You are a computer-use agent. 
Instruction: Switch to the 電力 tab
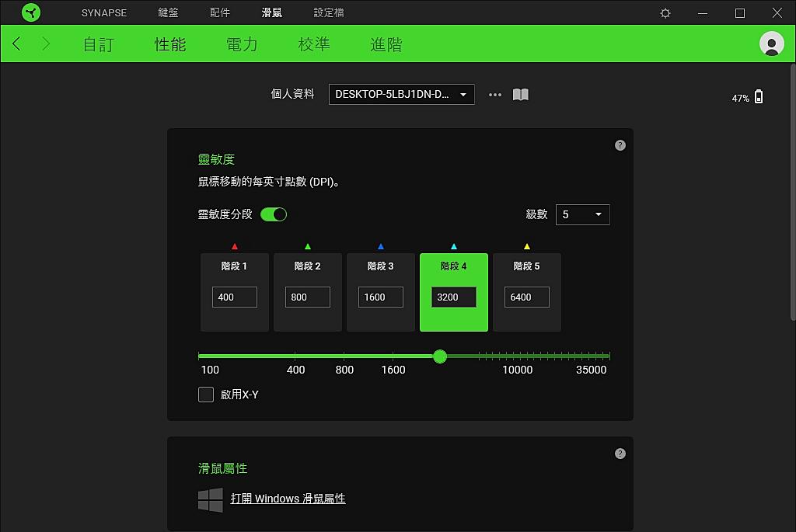[x=242, y=44]
